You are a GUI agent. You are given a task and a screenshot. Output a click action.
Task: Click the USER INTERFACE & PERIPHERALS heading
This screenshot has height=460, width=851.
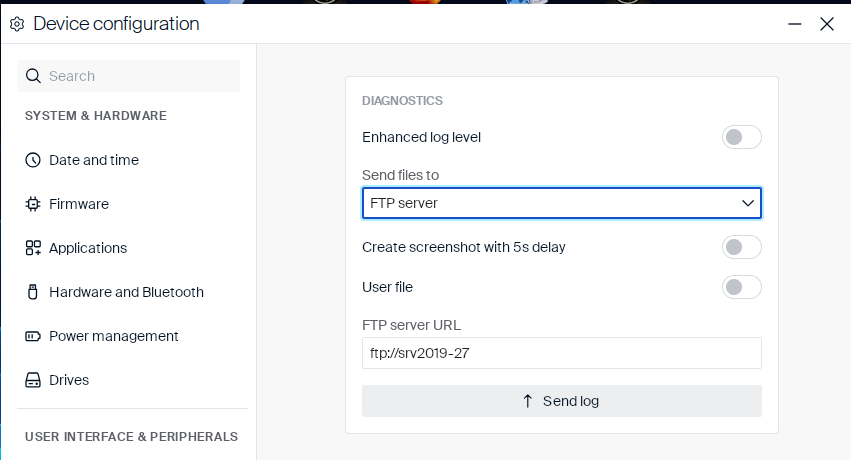tap(131, 437)
